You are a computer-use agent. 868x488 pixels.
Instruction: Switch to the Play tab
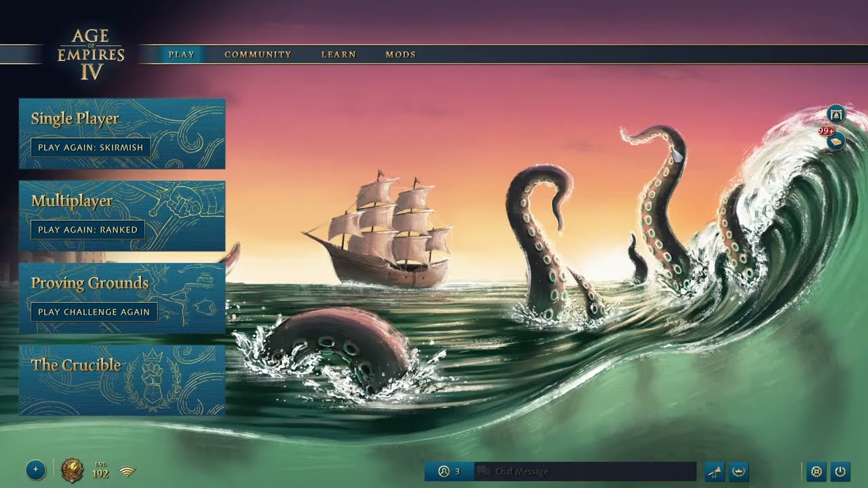[x=181, y=54]
